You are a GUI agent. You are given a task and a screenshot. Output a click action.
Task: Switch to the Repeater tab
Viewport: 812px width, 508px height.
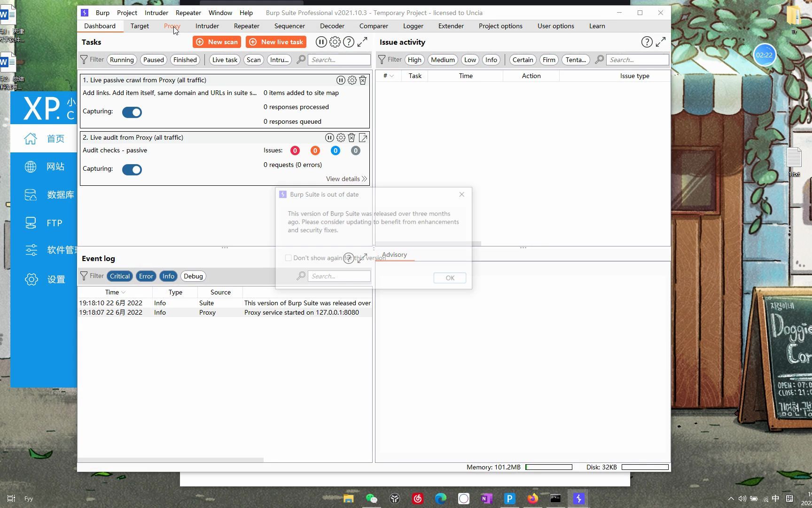246,26
